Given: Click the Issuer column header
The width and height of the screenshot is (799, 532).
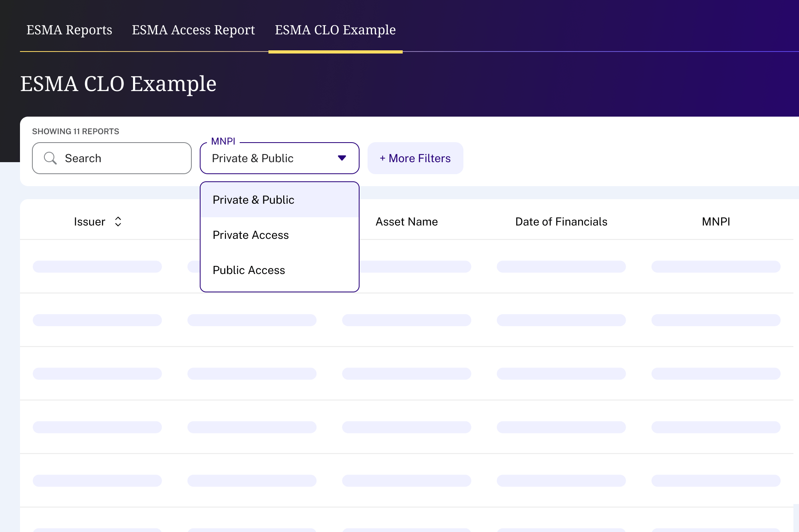Looking at the screenshot, I should pyautogui.click(x=89, y=222).
